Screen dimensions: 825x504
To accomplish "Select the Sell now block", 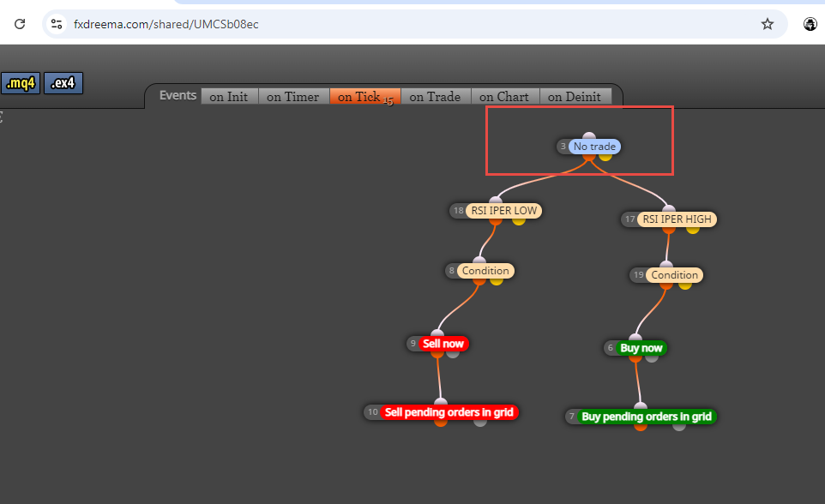I will [x=443, y=344].
